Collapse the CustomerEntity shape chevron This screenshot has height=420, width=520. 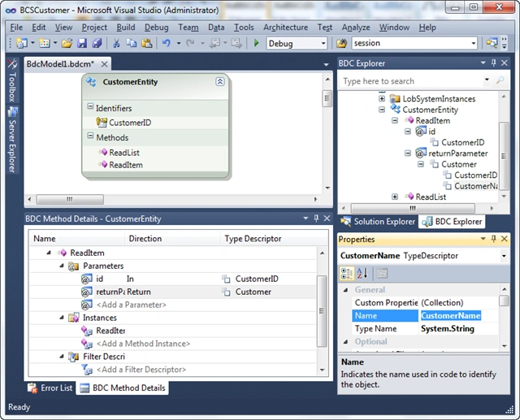[220, 81]
